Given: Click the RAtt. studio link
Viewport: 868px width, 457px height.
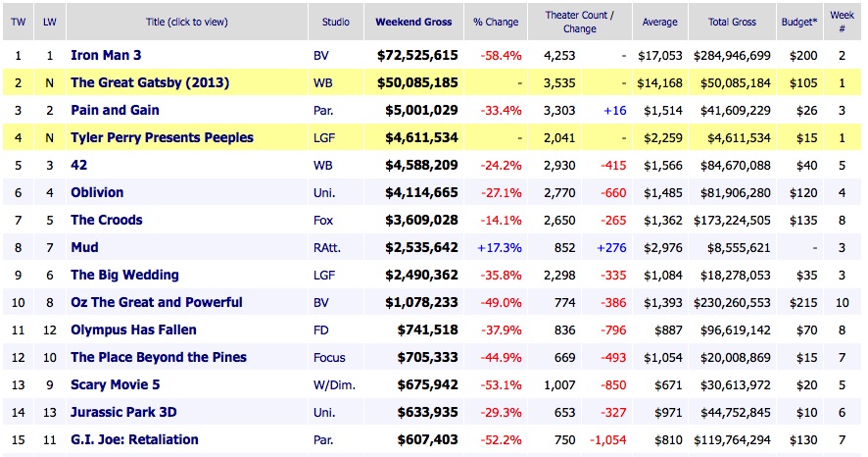Looking at the screenshot, I should [x=328, y=247].
